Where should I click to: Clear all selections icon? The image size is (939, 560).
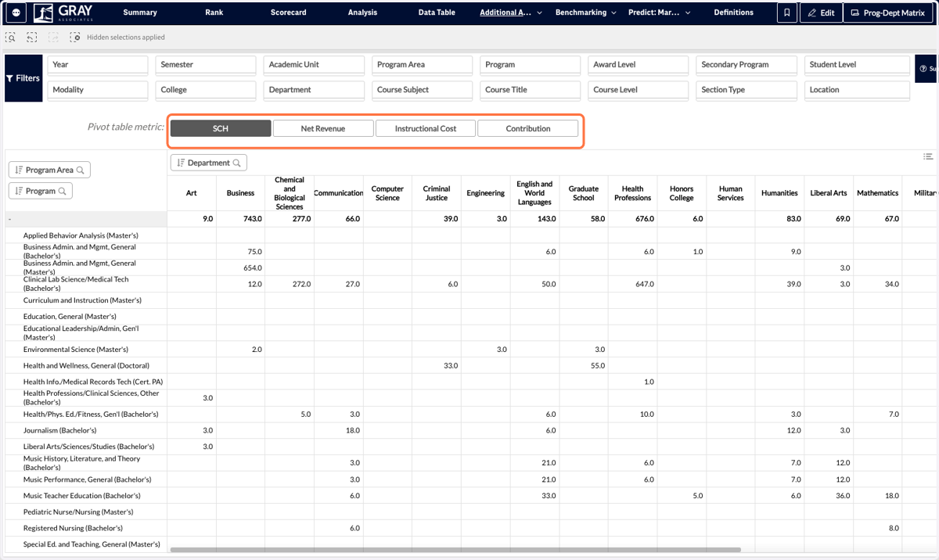pos(75,38)
